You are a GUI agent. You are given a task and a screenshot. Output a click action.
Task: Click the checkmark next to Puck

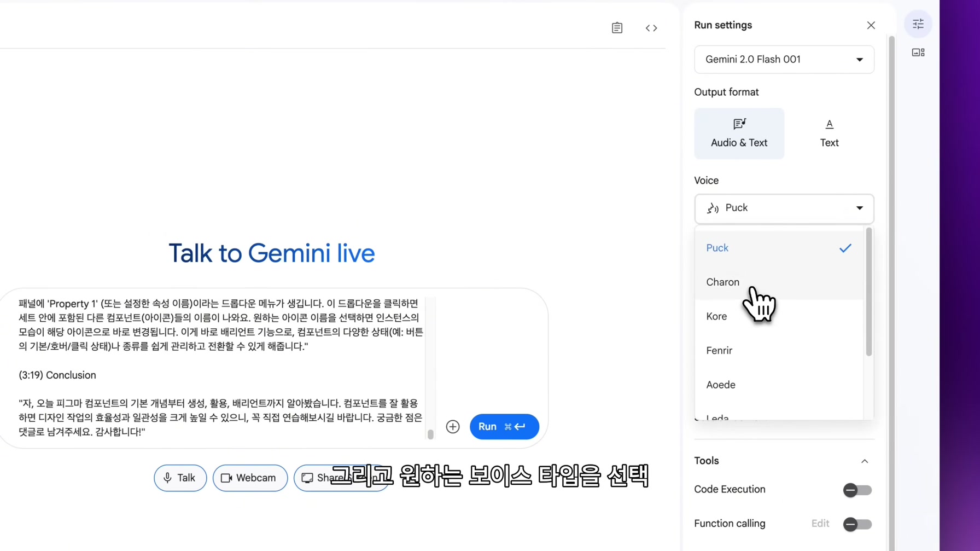point(845,248)
